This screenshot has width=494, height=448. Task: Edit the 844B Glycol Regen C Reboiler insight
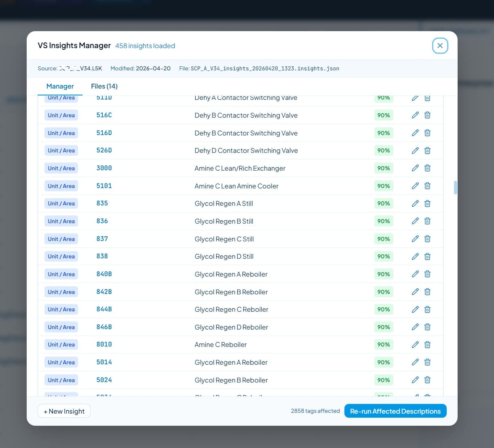click(415, 309)
